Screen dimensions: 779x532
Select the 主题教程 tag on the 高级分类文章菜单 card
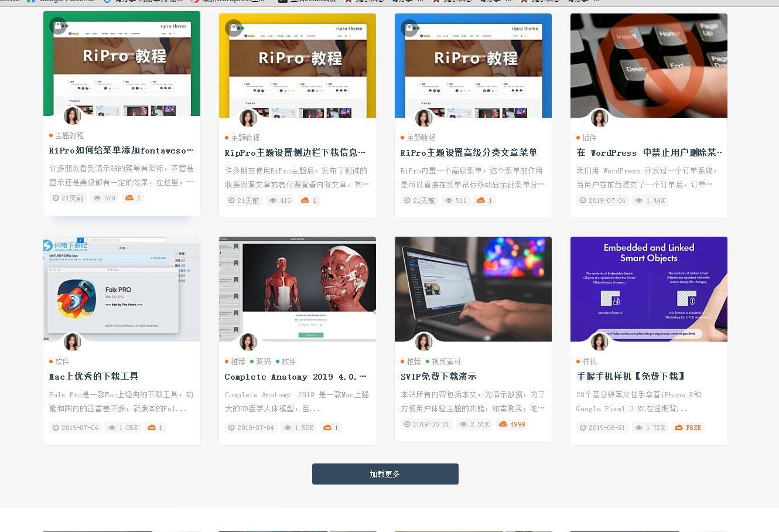[421, 138]
